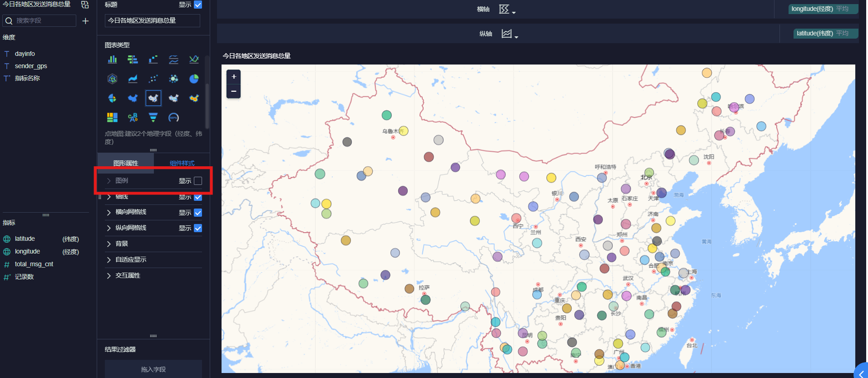Uncheck the 轴线 显示 checkbox
Image resolution: width=868 pixels, height=378 pixels.
click(x=198, y=197)
